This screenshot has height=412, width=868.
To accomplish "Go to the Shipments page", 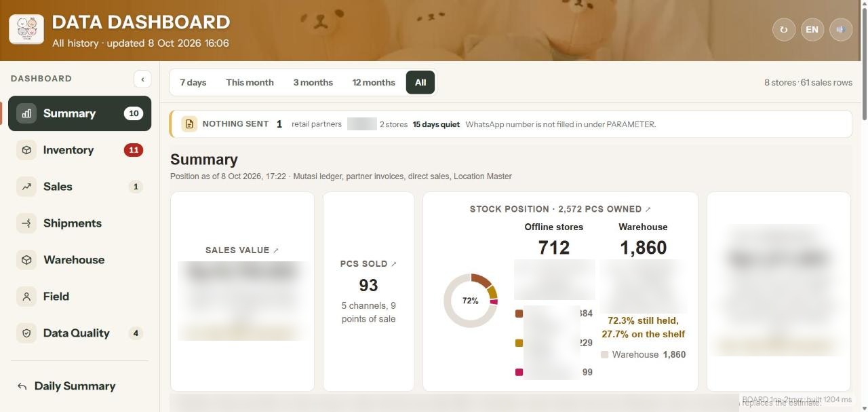I will 79,223.
